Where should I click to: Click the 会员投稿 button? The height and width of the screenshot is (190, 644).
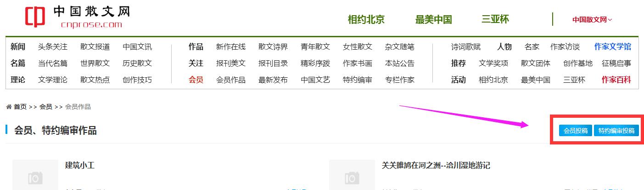(x=576, y=131)
